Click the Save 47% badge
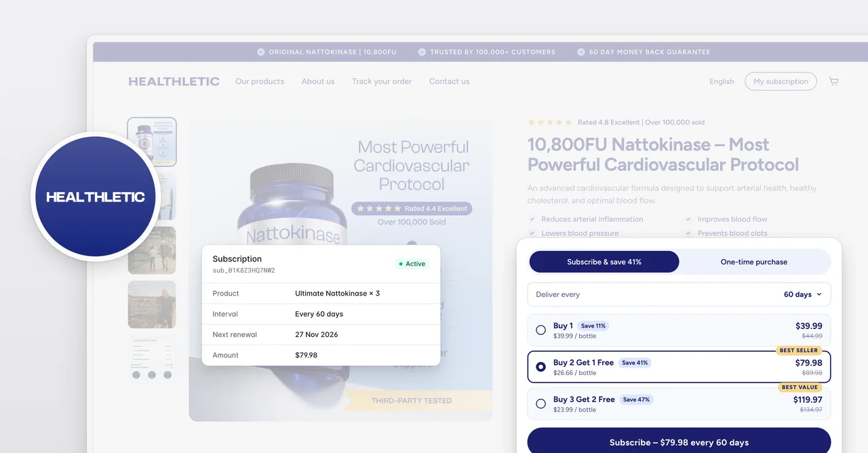This screenshot has height=453, width=868. coord(636,399)
